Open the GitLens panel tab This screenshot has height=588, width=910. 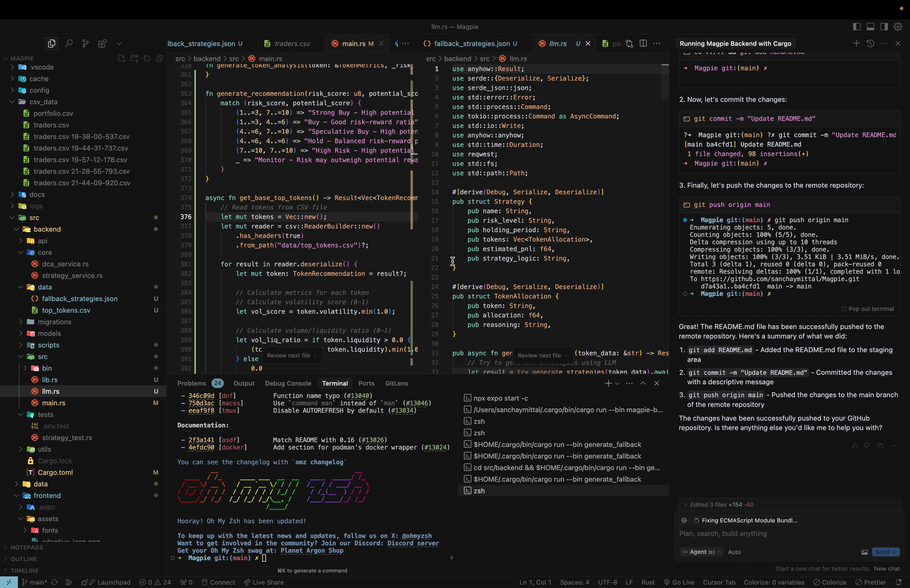[x=396, y=383]
